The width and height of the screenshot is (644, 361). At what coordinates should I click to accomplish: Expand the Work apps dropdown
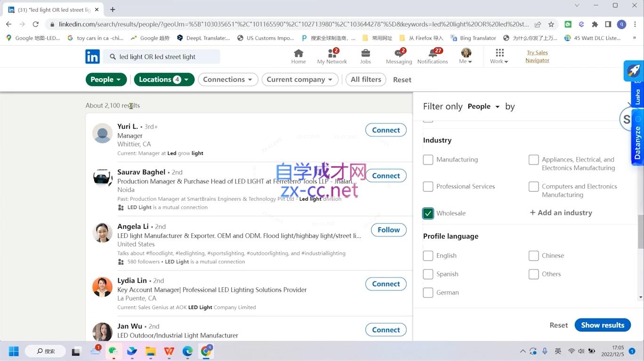pyautogui.click(x=498, y=56)
